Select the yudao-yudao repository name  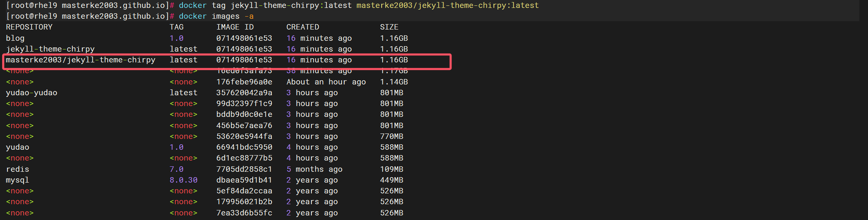32,93
